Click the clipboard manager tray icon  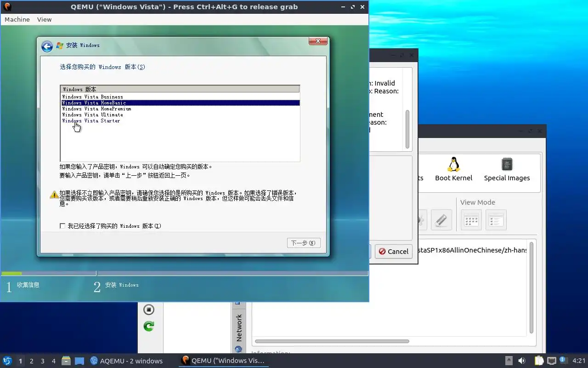pos(539,361)
